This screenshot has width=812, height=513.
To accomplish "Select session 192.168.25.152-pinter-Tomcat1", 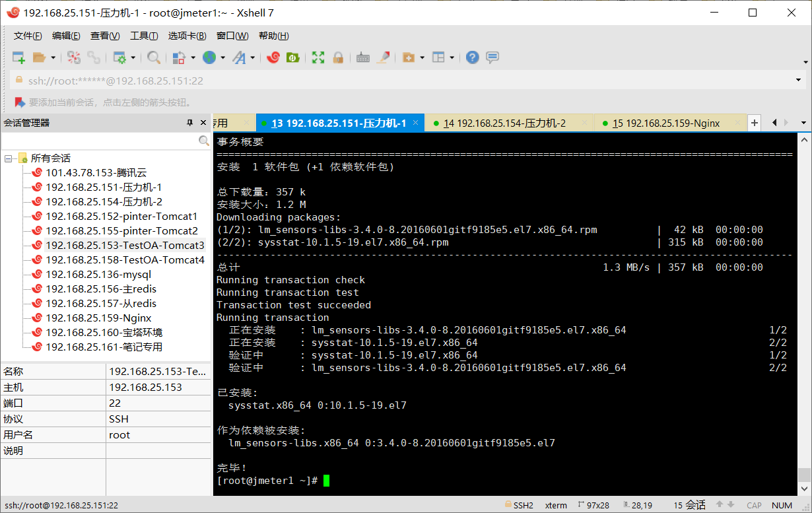I will point(121,217).
